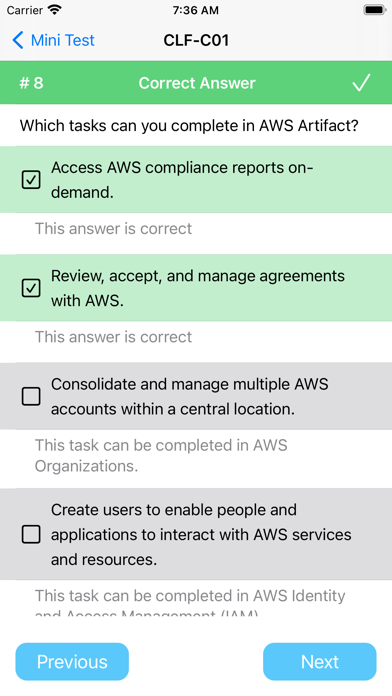Screen dimensions: 392x696
Task: Tap the battery icon in status bar
Action: 374,10
